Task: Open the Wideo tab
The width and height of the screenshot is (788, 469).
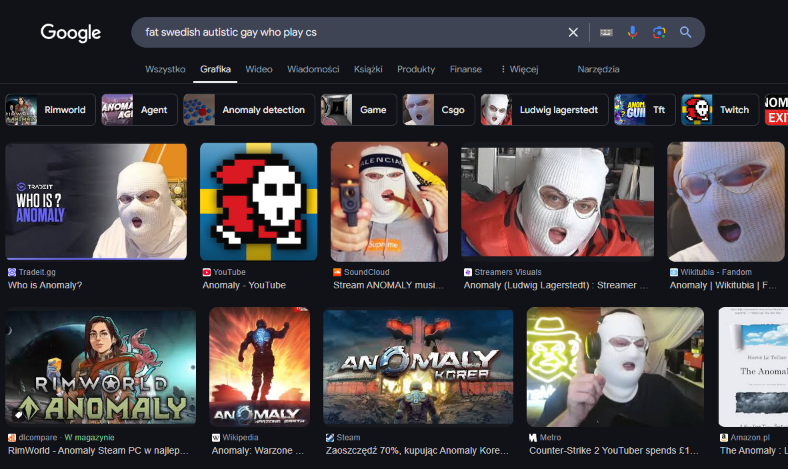Action: (x=259, y=69)
